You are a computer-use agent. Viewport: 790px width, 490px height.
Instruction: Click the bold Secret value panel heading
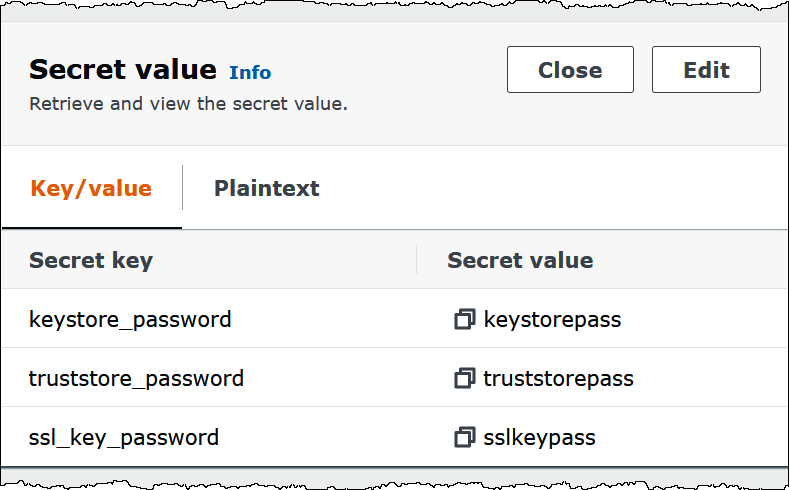coord(123,70)
